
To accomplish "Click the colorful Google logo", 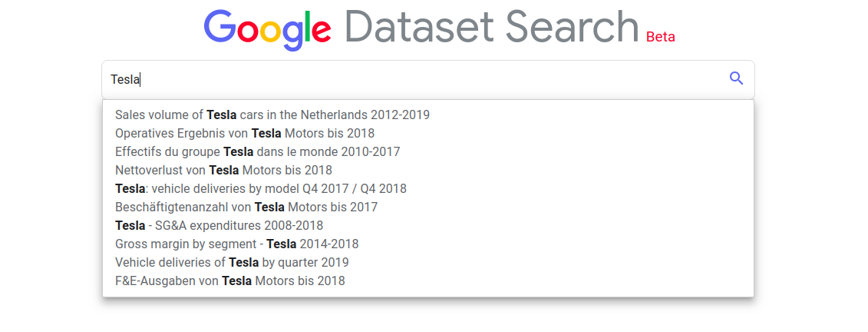I will [267, 29].
